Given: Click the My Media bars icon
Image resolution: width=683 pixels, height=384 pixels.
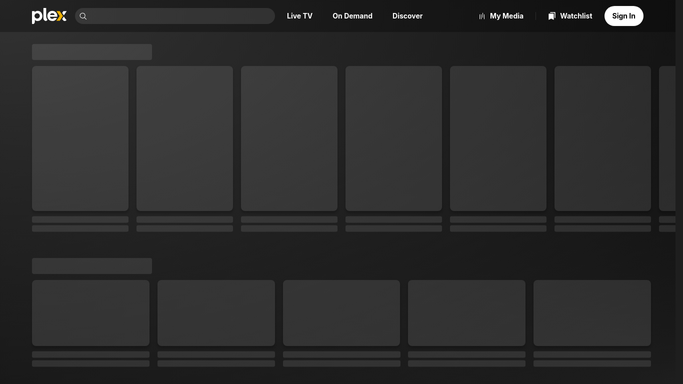Looking at the screenshot, I should (x=482, y=16).
